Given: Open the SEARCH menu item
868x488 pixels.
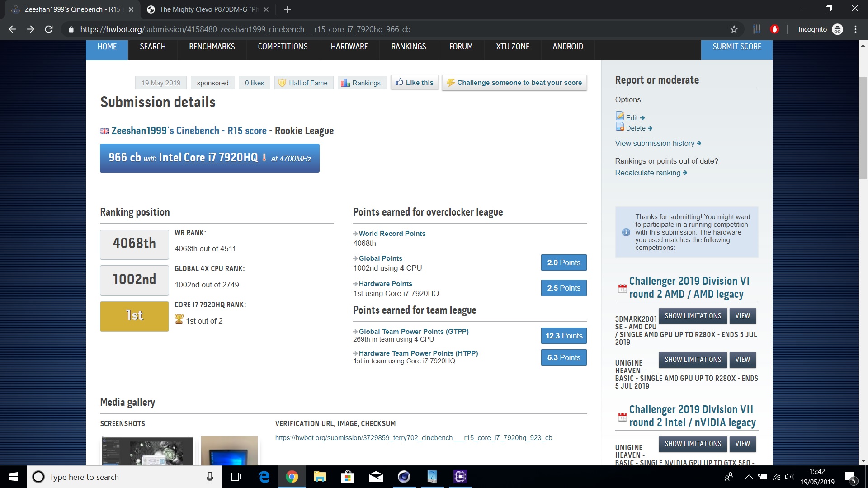Looking at the screenshot, I should pos(153,47).
